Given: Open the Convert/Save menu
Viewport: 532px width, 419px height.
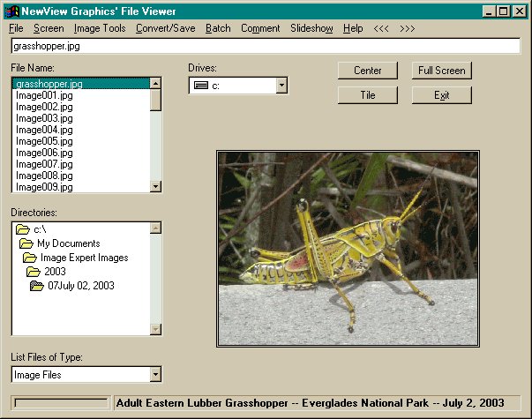Looking at the screenshot, I should click(166, 28).
